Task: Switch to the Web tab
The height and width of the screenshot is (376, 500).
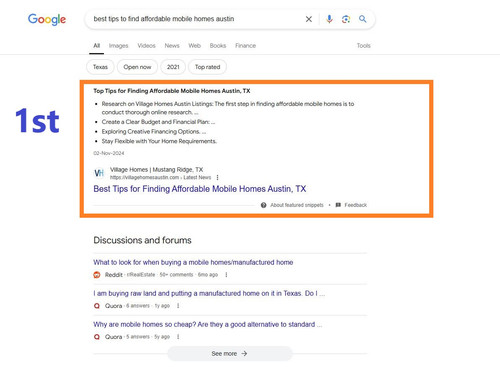Action: tap(194, 46)
